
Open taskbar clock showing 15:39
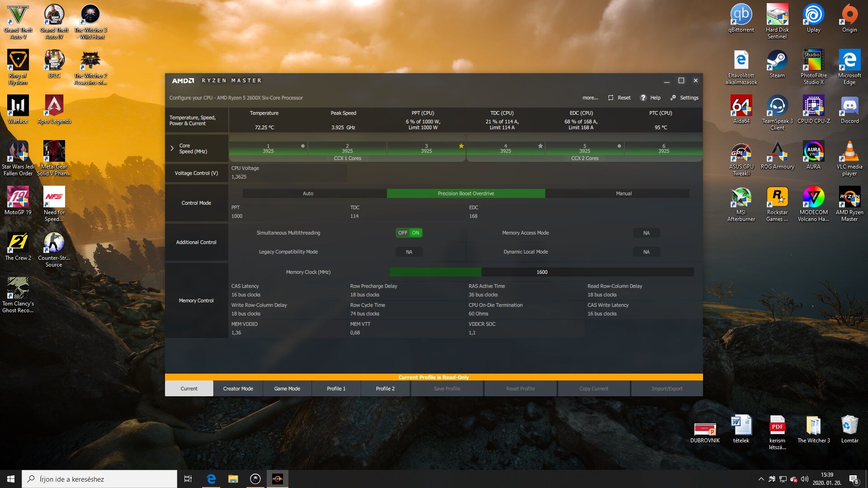(x=827, y=479)
